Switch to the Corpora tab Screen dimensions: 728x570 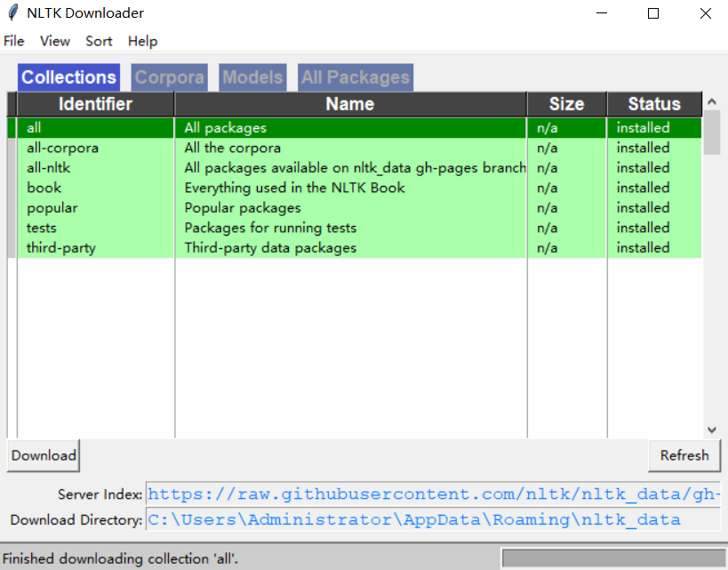pyautogui.click(x=169, y=77)
